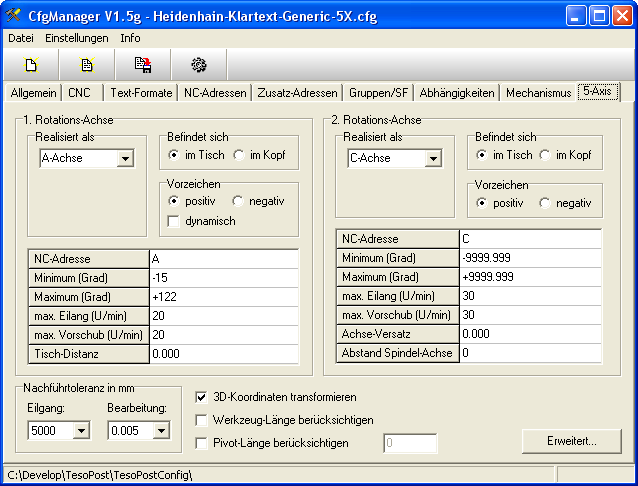Viewport: 638px width, 486px height.
Task: Open the C-Achse dropdown
Action: tap(433, 158)
